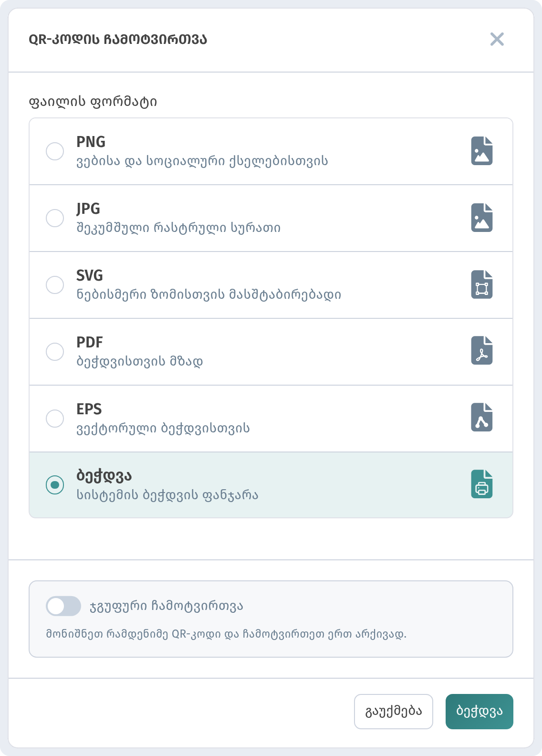Screen dimensions: 542x756
Task: Click the EPS vector file icon
Action: point(482,417)
